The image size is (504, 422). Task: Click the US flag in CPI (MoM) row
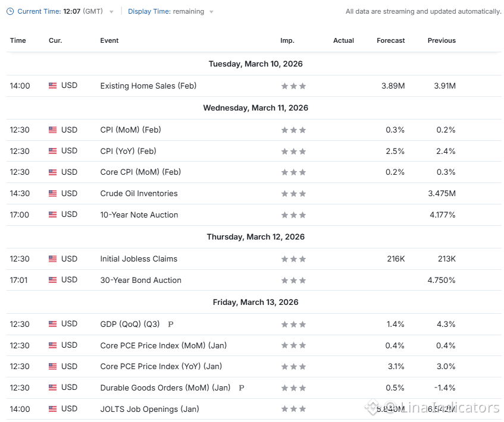point(52,130)
